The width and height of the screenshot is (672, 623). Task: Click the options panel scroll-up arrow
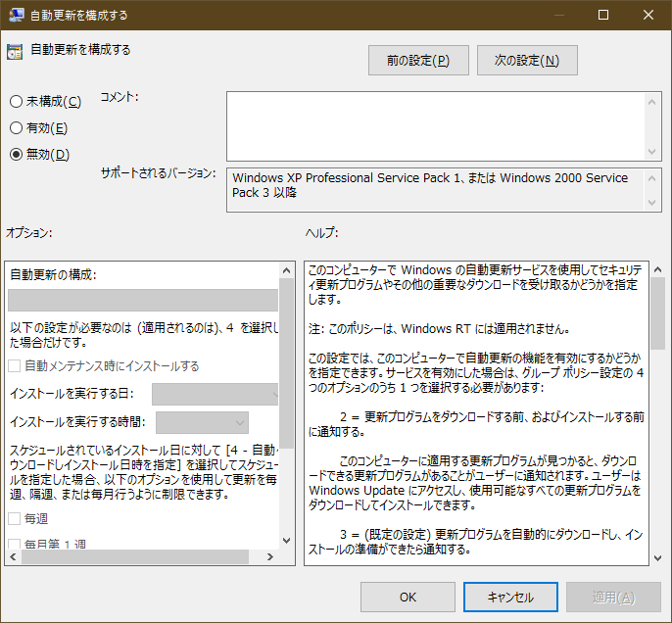[x=287, y=270]
